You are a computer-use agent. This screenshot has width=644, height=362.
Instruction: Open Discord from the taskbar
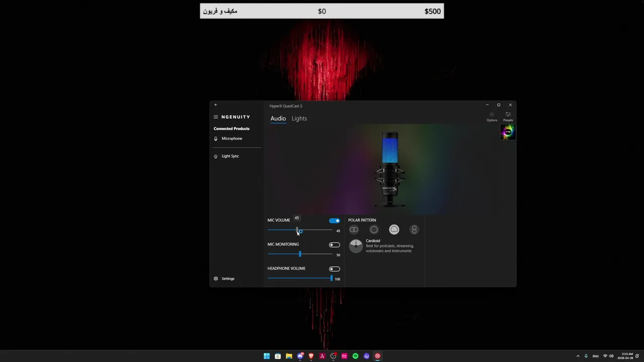(300, 356)
